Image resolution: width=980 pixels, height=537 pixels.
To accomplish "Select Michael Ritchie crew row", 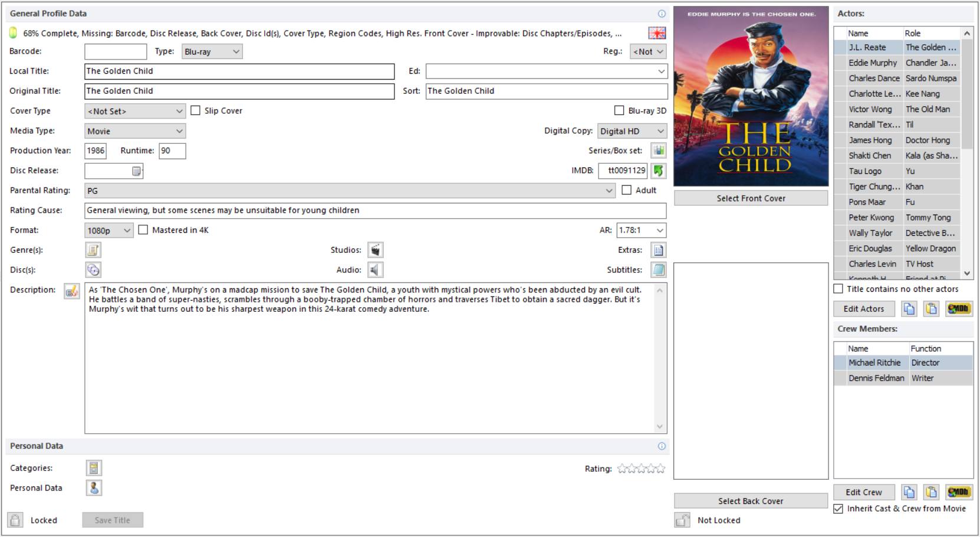I will point(903,363).
